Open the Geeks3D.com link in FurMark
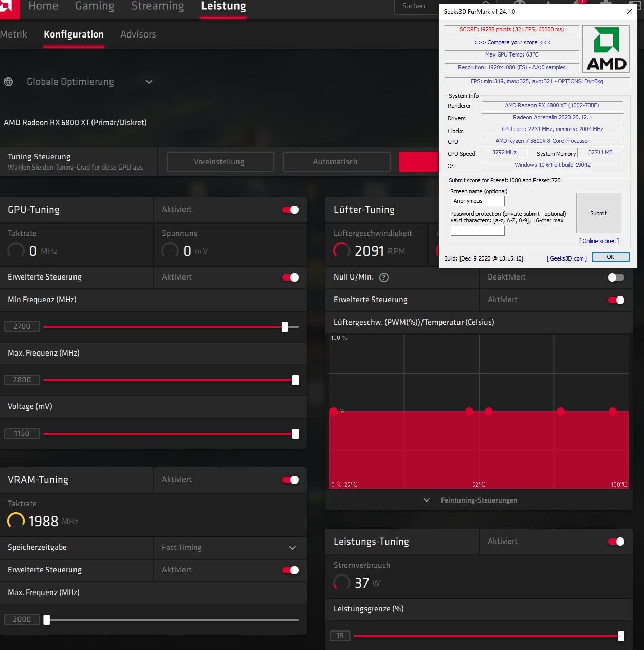 click(567, 258)
